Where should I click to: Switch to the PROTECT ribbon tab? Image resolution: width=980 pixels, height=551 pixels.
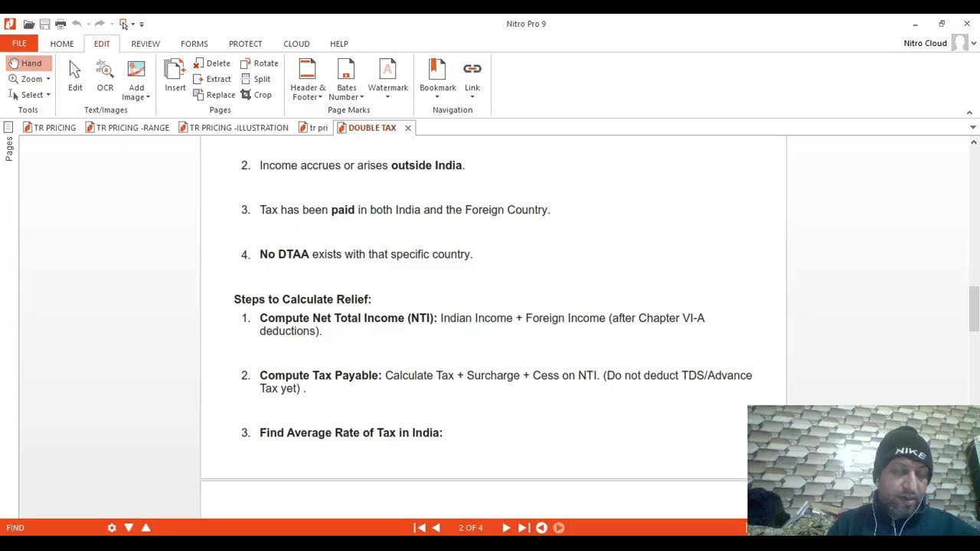pyautogui.click(x=245, y=44)
